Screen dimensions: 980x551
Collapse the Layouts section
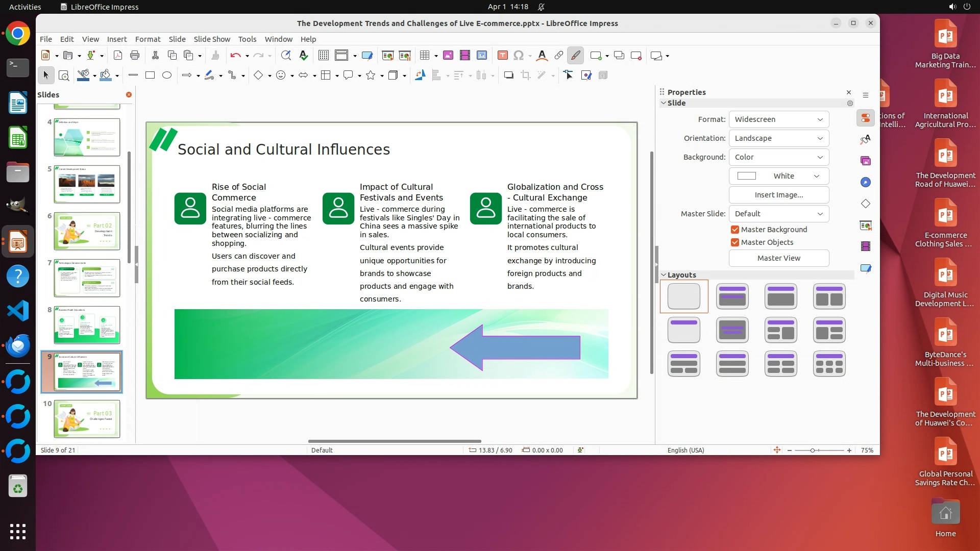(664, 275)
